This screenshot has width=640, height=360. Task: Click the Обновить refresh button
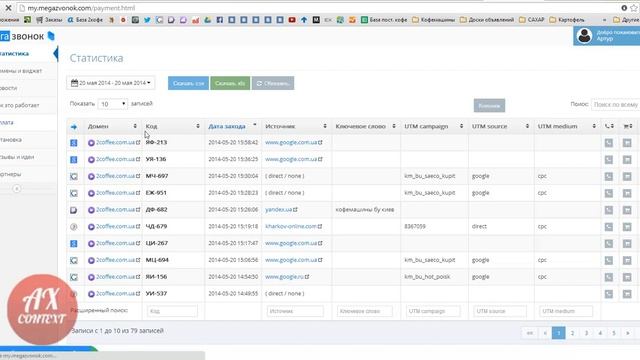(x=273, y=83)
